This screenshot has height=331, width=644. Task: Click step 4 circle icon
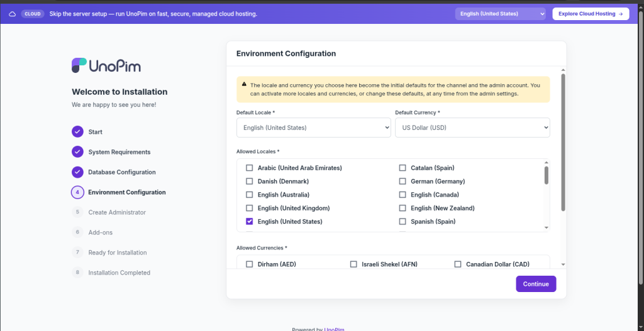pos(77,192)
